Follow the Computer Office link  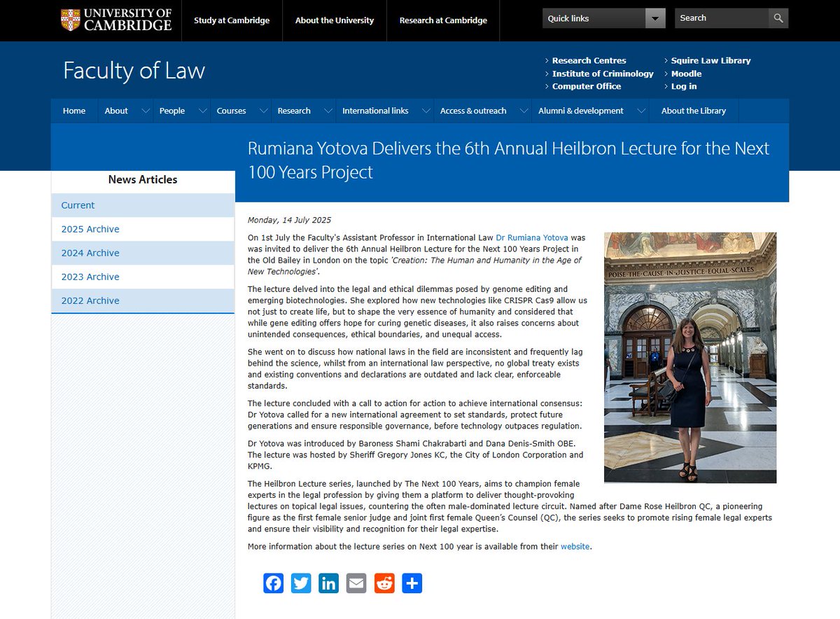[x=587, y=86]
